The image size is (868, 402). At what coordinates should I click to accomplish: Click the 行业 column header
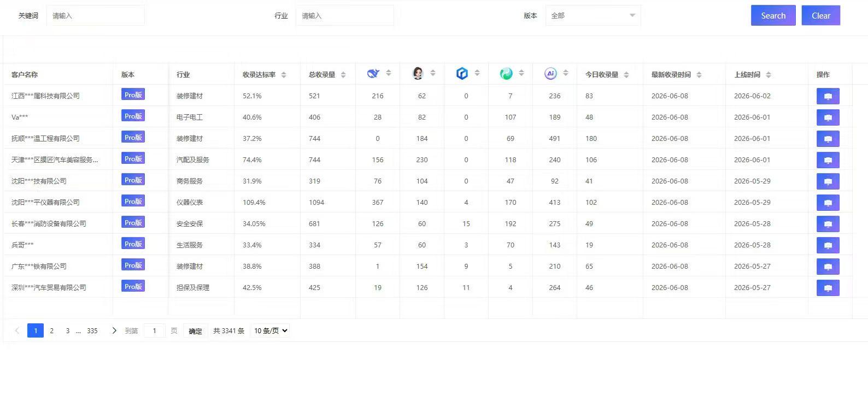183,75
